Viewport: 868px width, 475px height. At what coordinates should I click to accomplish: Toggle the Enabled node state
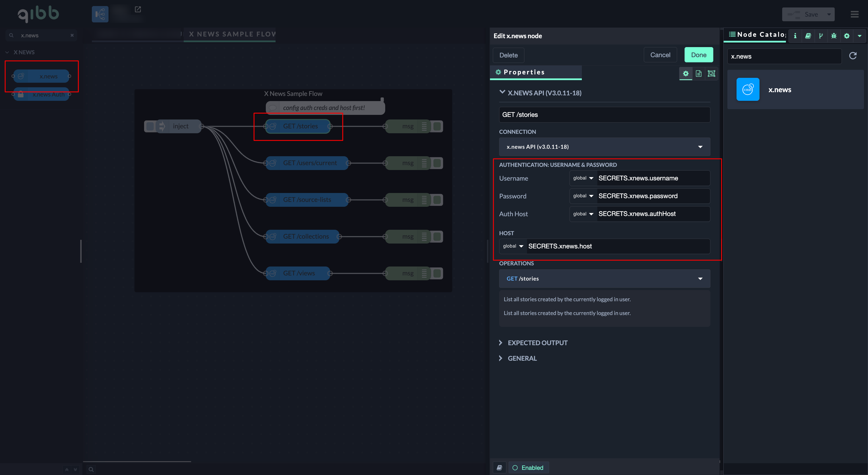[x=528, y=468]
